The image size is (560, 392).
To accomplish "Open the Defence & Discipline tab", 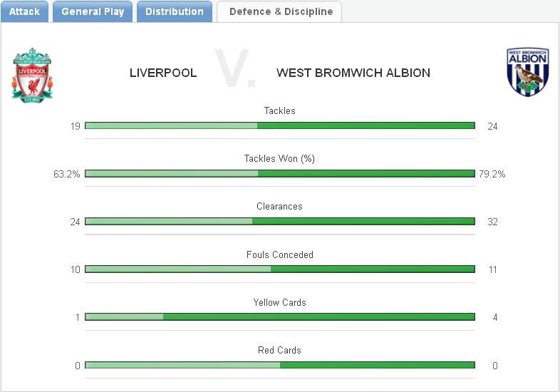I will [280, 11].
